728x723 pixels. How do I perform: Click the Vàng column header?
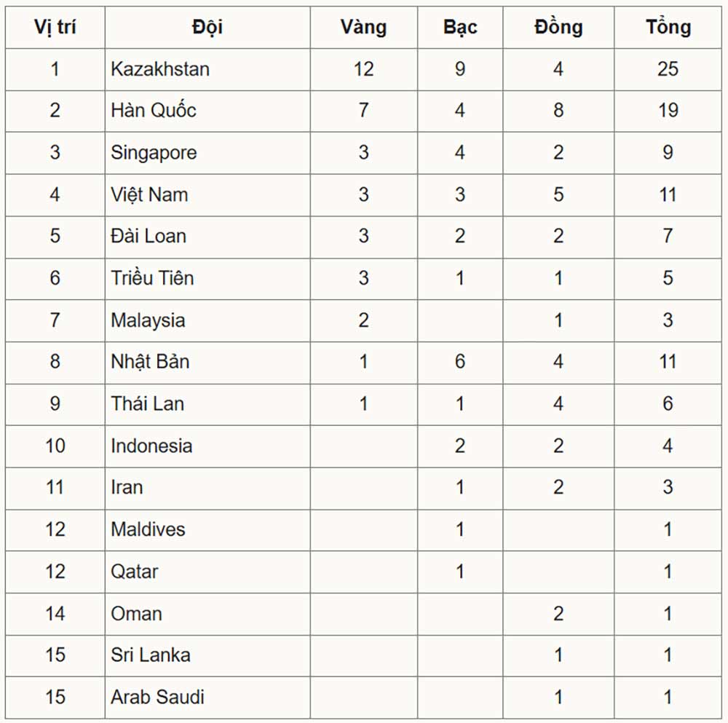(363, 28)
